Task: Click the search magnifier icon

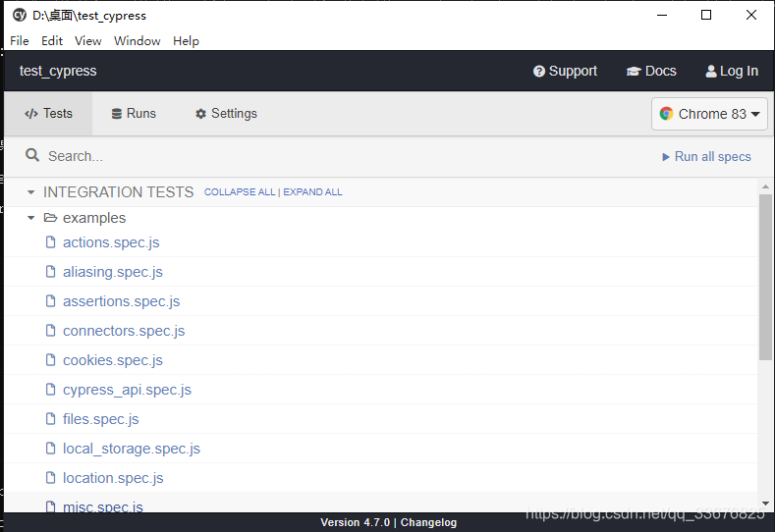Action: click(32, 155)
